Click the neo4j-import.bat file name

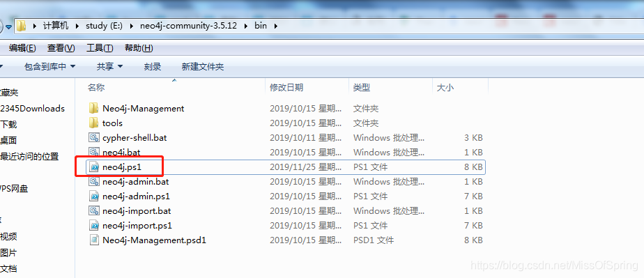(x=137, y=210)
